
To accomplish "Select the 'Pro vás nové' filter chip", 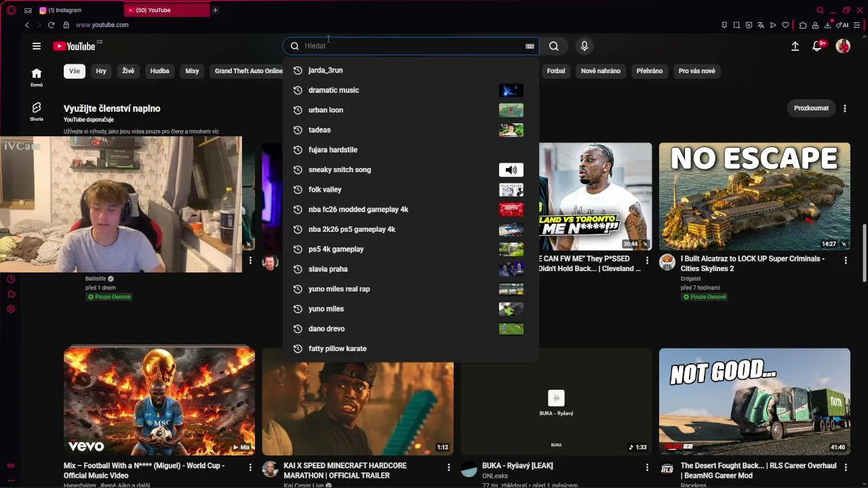I will tap(697, 71).
